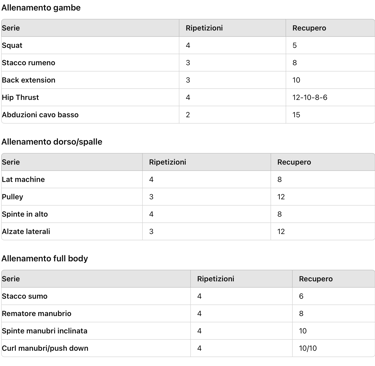This screenshot has width=375, height=366.
Task: Click the Abduzioni cavo basso cell
Action: pos(90,115)
